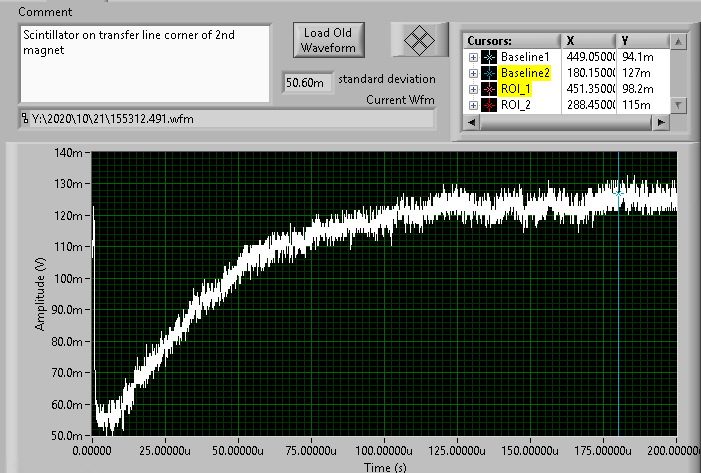This screenshot has width=701, height=473.
Task: Click the Current Wfm file path field
Action: coord(230,119)
